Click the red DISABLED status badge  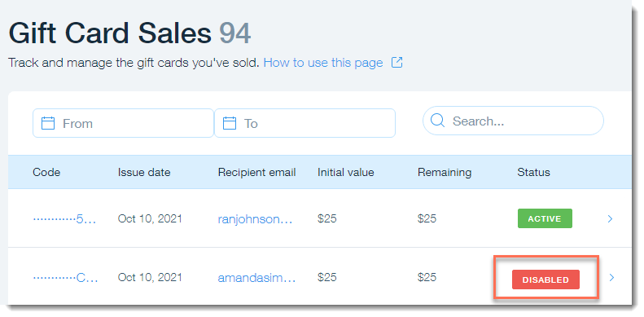[545, 280]
